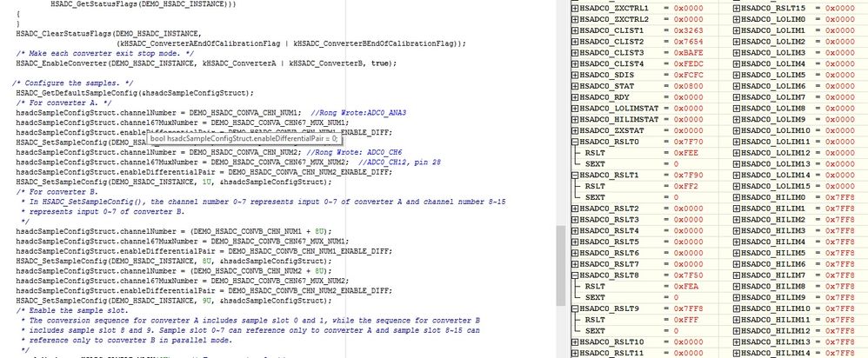The image size is (868, 358).
Task: Expand the HSADC0_LOLIM8 register
Action: tap(737, 109)
